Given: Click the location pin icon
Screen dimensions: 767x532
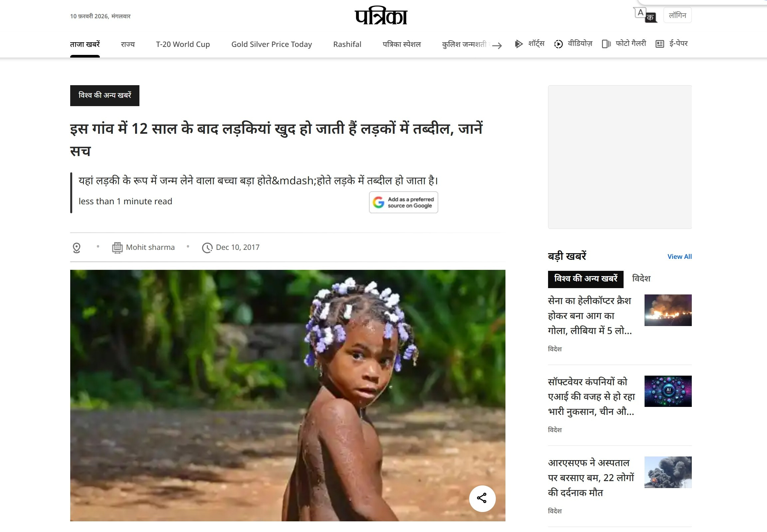Looking at the screenshot, I should pyautogui.click(x=76, y=248).
